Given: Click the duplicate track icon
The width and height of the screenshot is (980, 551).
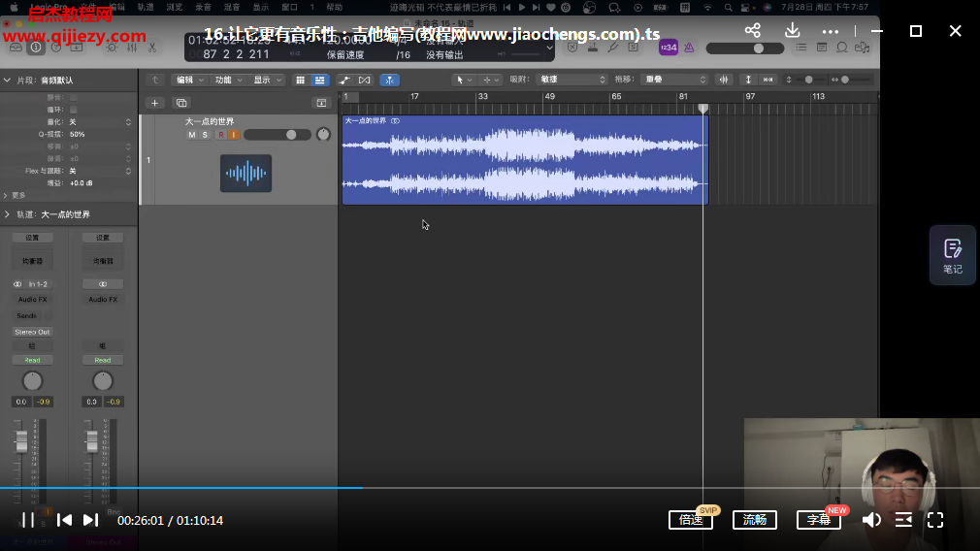Looking at the screenshot, I should (x=181, y=103).
